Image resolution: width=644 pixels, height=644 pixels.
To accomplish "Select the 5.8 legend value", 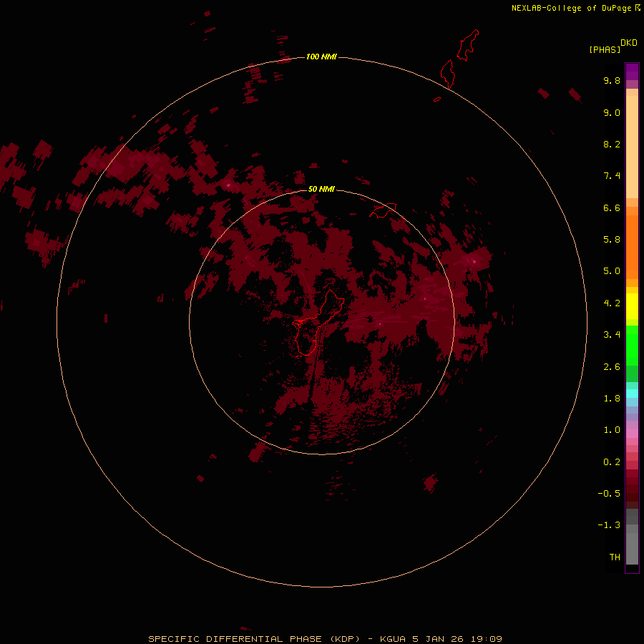I will 612,240.
